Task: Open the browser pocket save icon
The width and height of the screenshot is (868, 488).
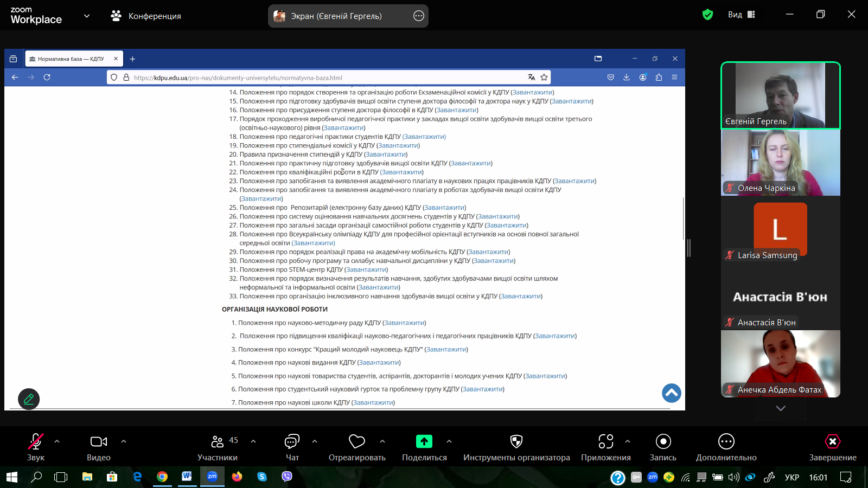Action: [x=610, y=78]
